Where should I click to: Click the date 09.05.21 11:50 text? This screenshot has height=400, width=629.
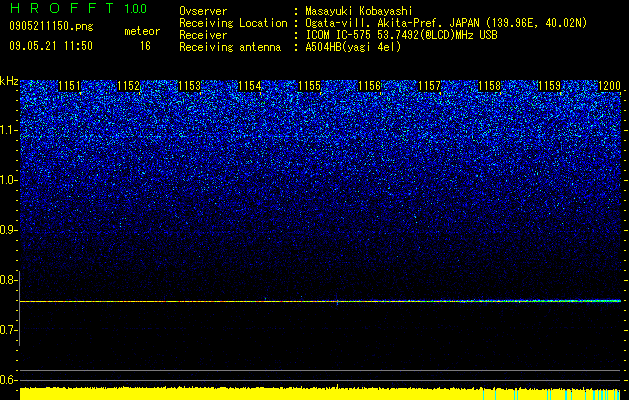[x=51, y=46]
